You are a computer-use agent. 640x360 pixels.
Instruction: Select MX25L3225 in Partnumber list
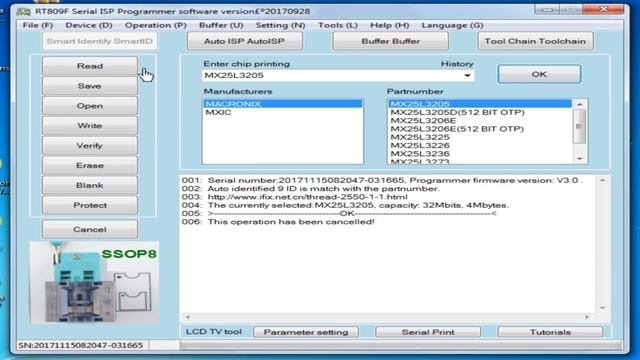pos(480,137)
